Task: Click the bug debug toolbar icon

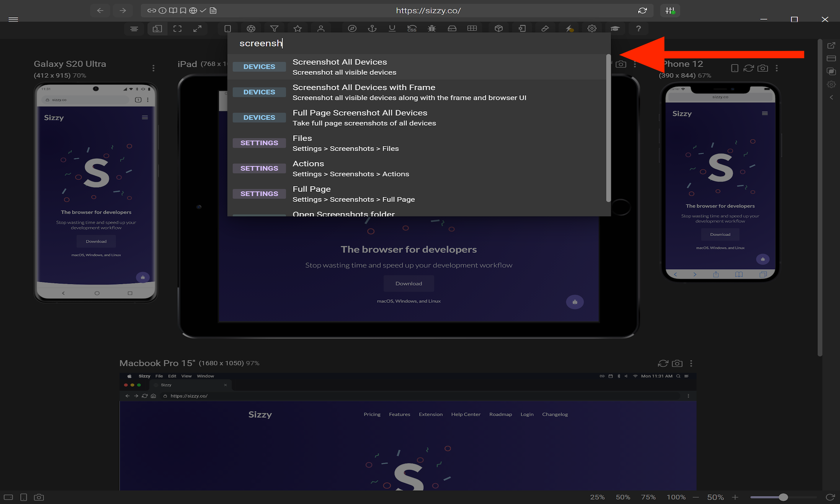Action: [x=432, y=29]
